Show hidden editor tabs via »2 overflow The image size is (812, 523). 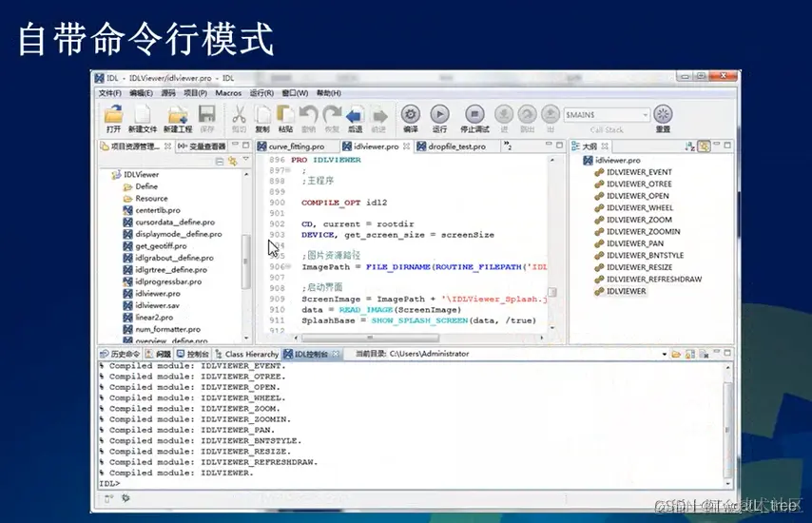point(508,146)
